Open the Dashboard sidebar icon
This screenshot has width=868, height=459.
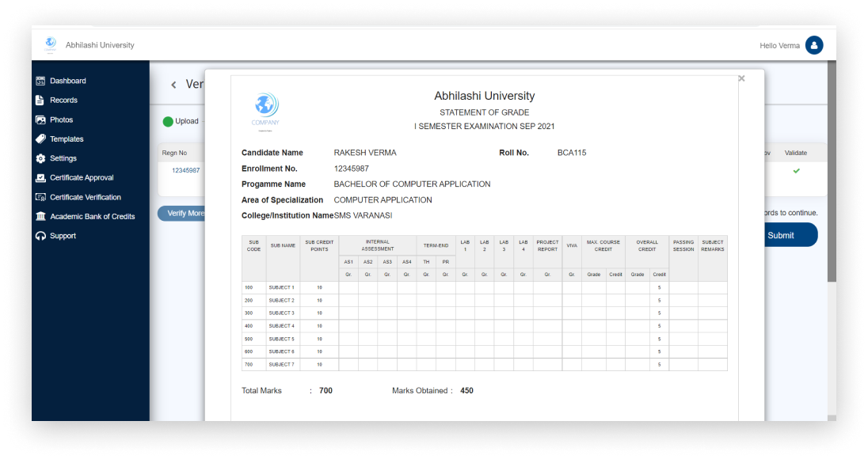pos(40,80)
